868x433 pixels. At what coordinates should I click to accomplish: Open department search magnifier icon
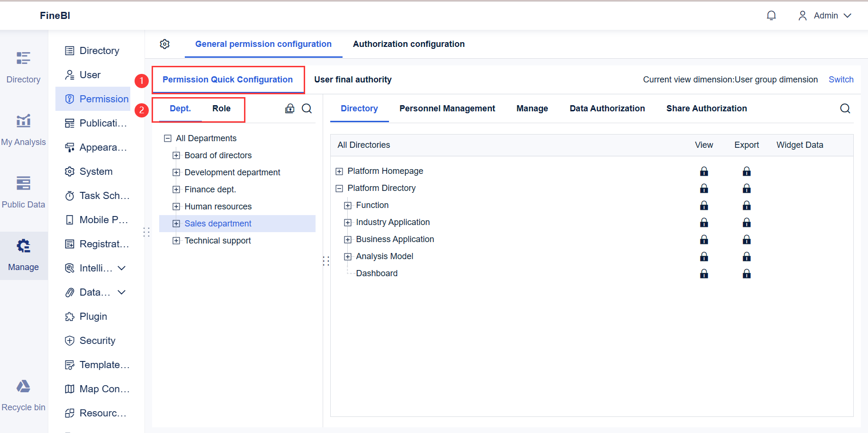(x=307, y=108)
